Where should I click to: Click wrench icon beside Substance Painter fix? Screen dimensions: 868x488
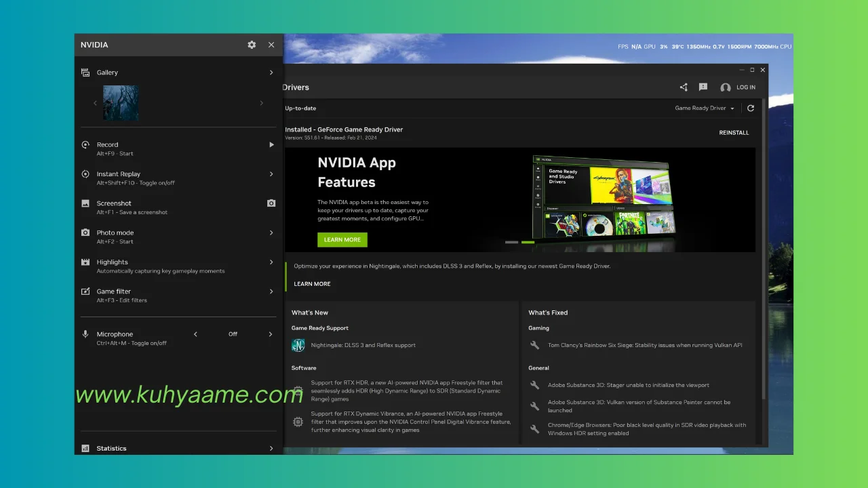(x=534, y=406)
